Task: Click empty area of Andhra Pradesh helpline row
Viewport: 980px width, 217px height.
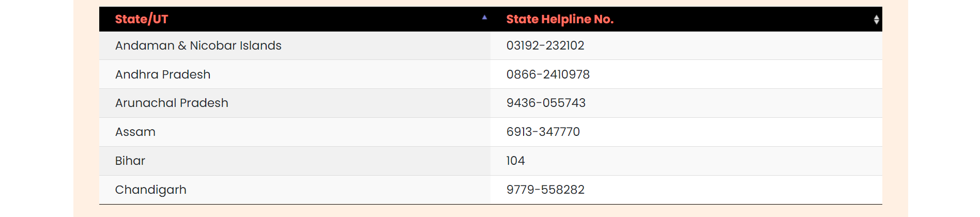Action: [x=734, y=74]
